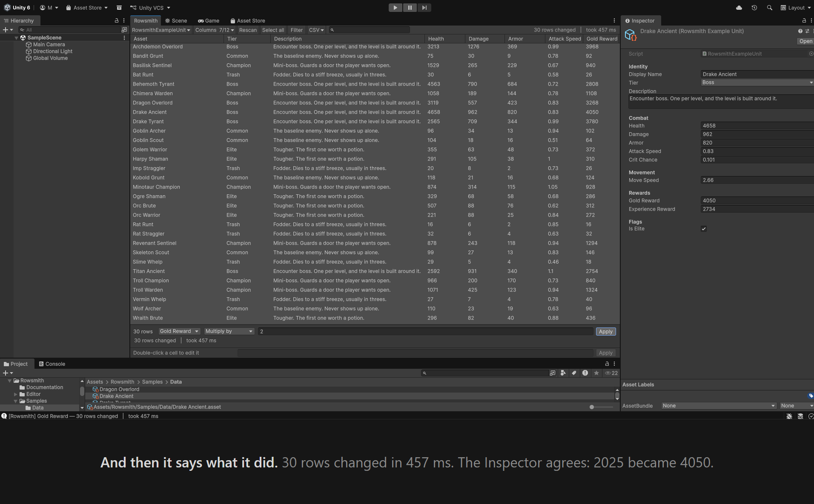Viewport: 814px width, 504px height.
Task: Lock the Project panel
Action: 607,364
